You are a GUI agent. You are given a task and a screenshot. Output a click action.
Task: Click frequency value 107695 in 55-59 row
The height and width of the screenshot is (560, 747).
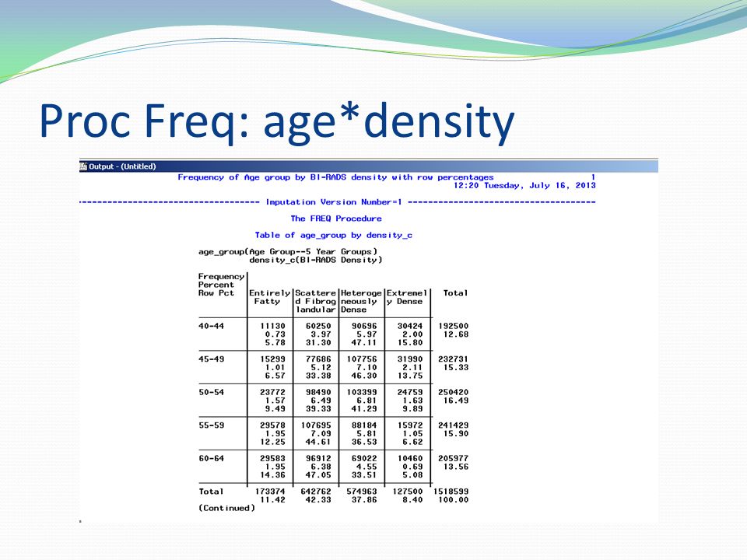point(316,425)
